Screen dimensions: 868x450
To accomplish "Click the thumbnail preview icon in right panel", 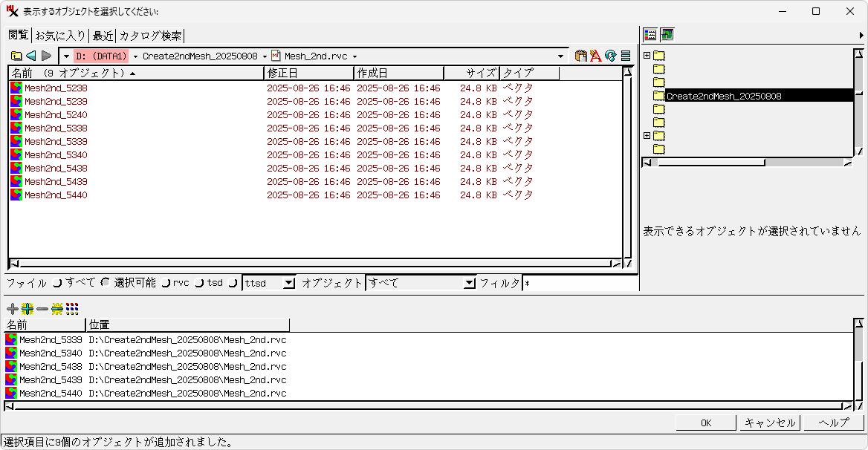I will click(667, 34).
